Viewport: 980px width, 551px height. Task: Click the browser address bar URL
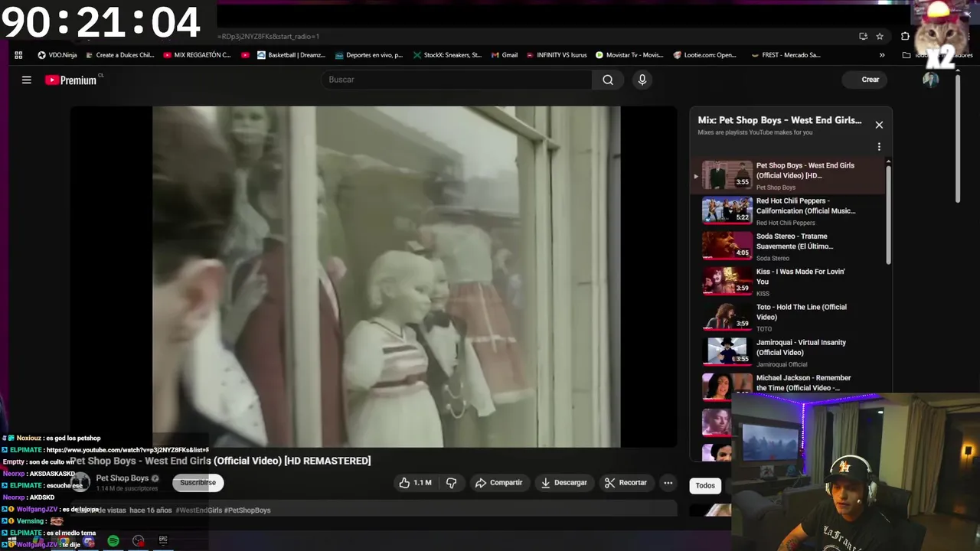point(269,36)
